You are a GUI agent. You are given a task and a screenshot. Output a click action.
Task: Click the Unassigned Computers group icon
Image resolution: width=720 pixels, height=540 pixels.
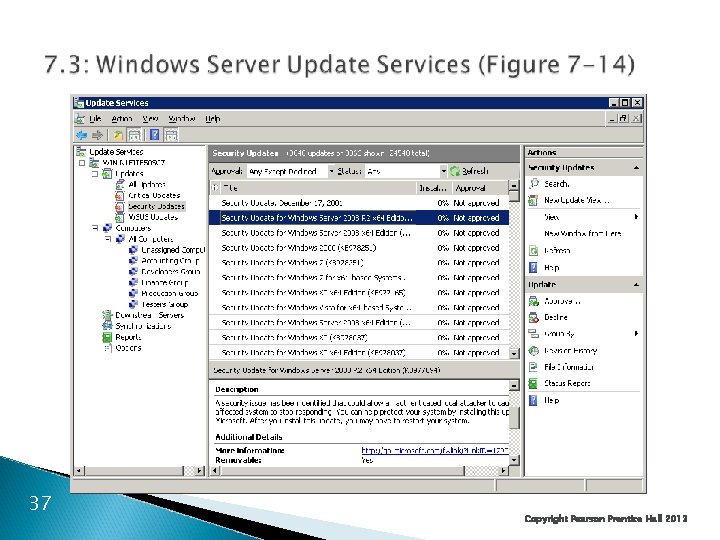133,250
